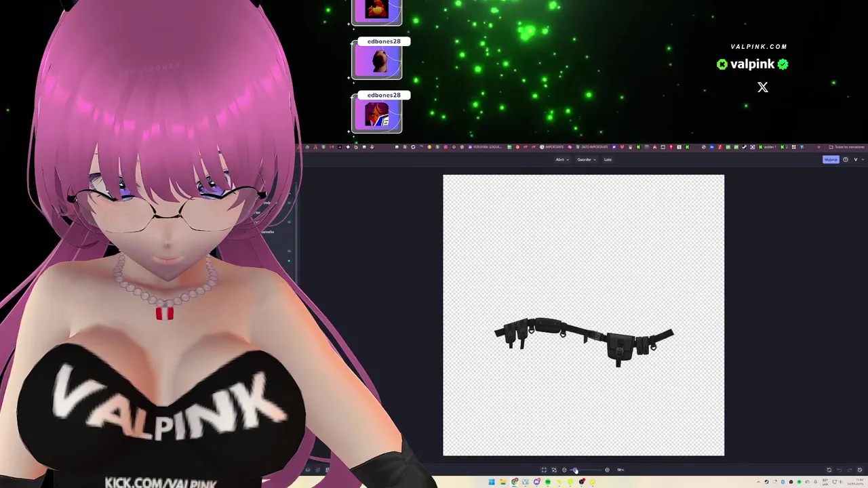
Task: Open the Guardar dropdown menu
Action: pyautogui.click(x=586, y=159)
